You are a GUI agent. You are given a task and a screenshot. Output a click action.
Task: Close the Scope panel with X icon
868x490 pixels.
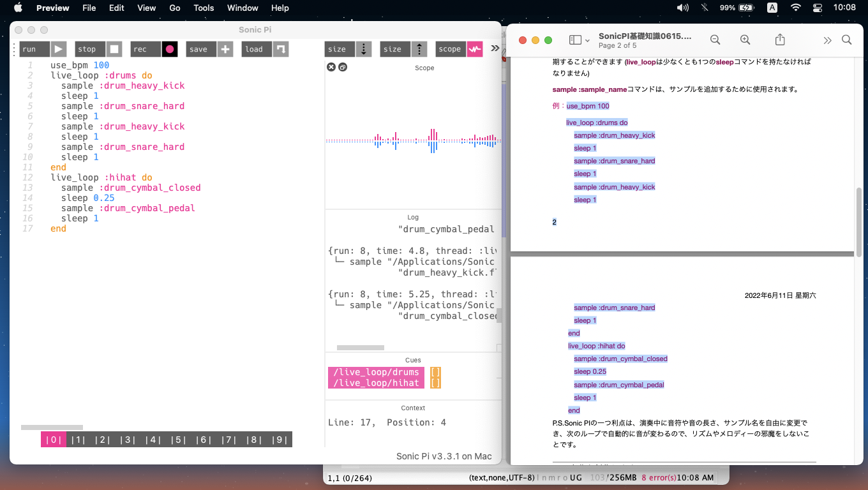pos(331,67)
